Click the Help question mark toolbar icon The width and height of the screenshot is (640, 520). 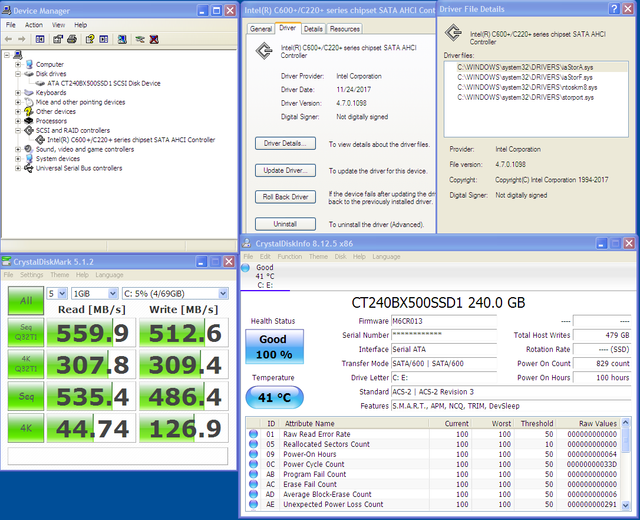pyautogui.click(x=90, y=39)
